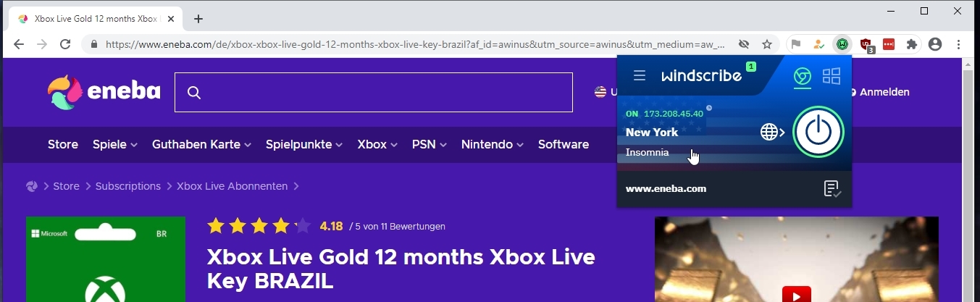Open the Windscribe location globe picker

coord(771,132)
